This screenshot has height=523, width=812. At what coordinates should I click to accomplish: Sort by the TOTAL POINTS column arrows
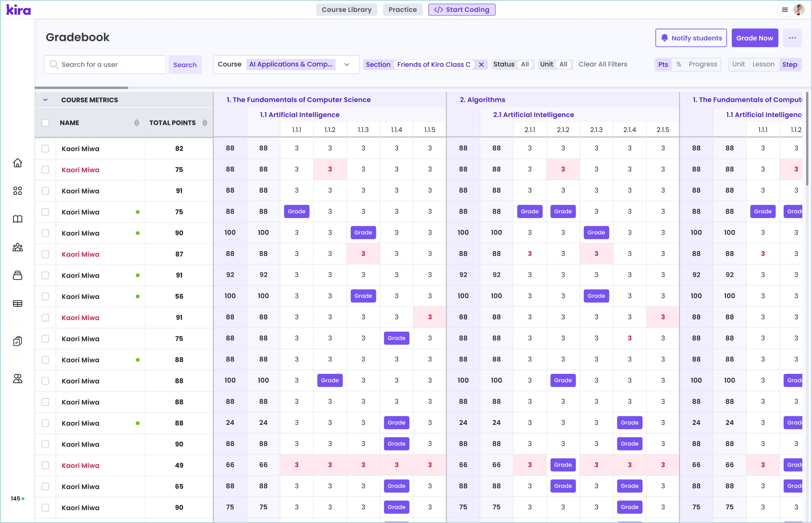coord(205,123)
